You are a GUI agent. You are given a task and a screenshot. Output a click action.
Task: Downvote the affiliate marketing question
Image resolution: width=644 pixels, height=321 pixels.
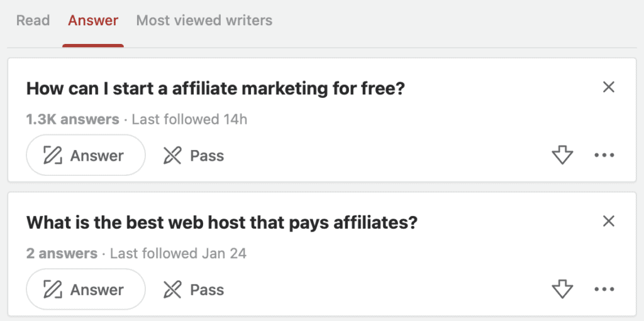(562, 155)
